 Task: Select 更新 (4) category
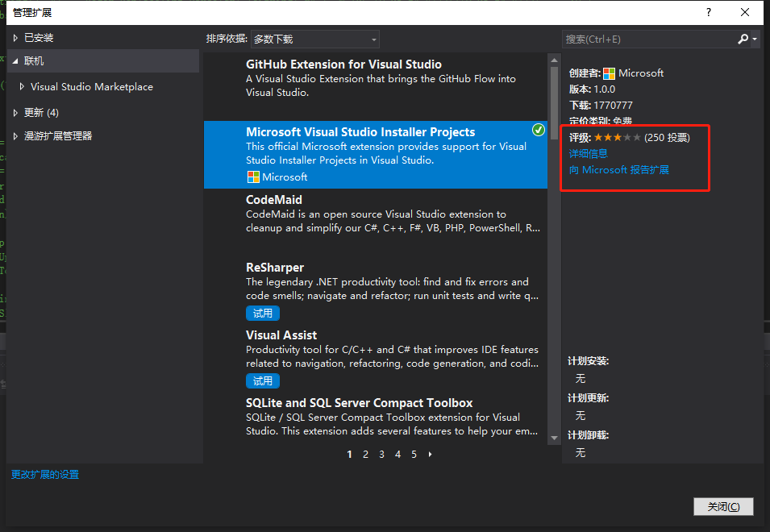tap(41, 113)
